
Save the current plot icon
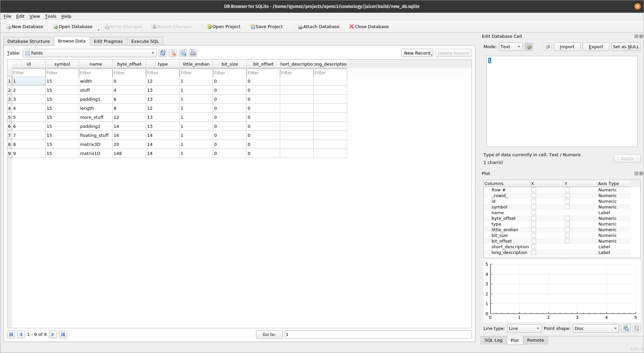coord(626,329)
